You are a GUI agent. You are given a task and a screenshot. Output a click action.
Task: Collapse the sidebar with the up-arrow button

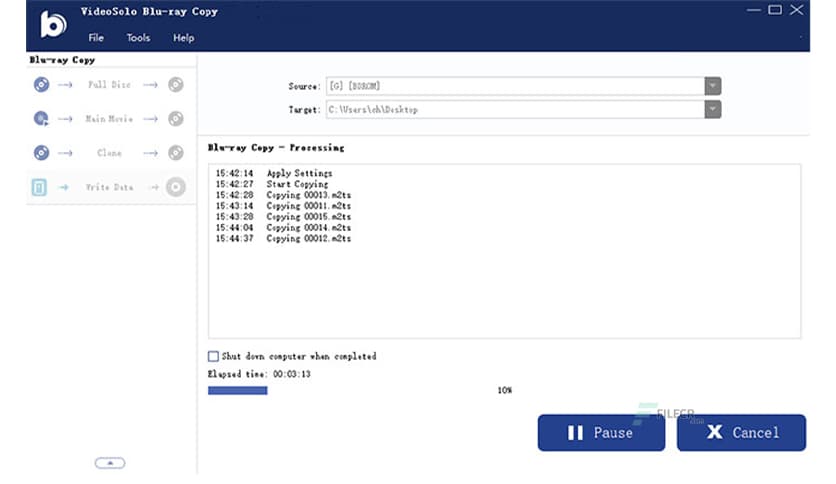point(110,463)
